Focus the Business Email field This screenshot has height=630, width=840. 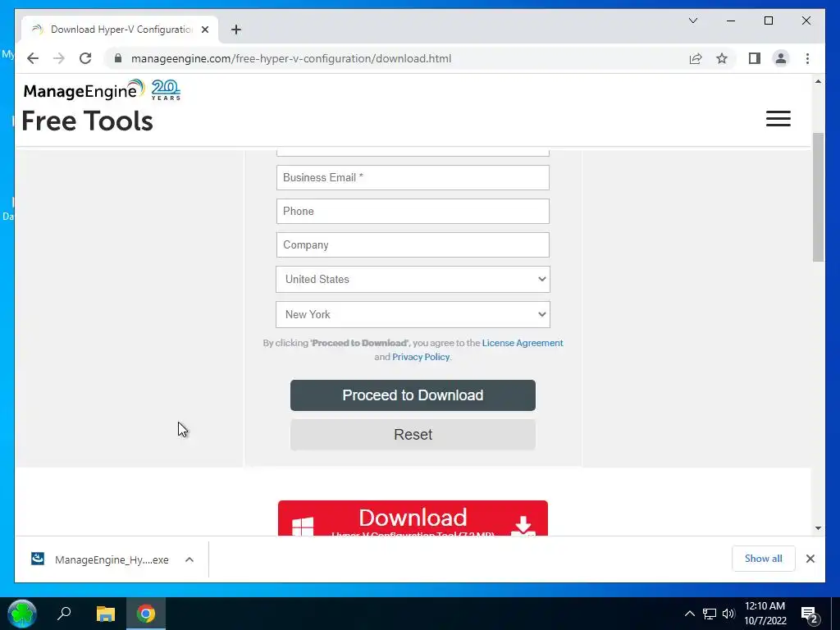pos(413,177)
